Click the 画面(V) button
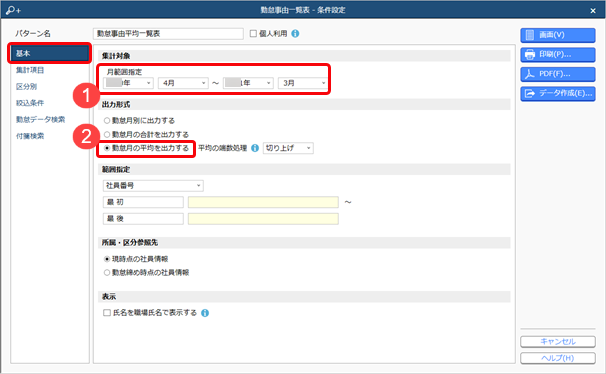This screenshot has height=374, width=606. coord(558,35)
